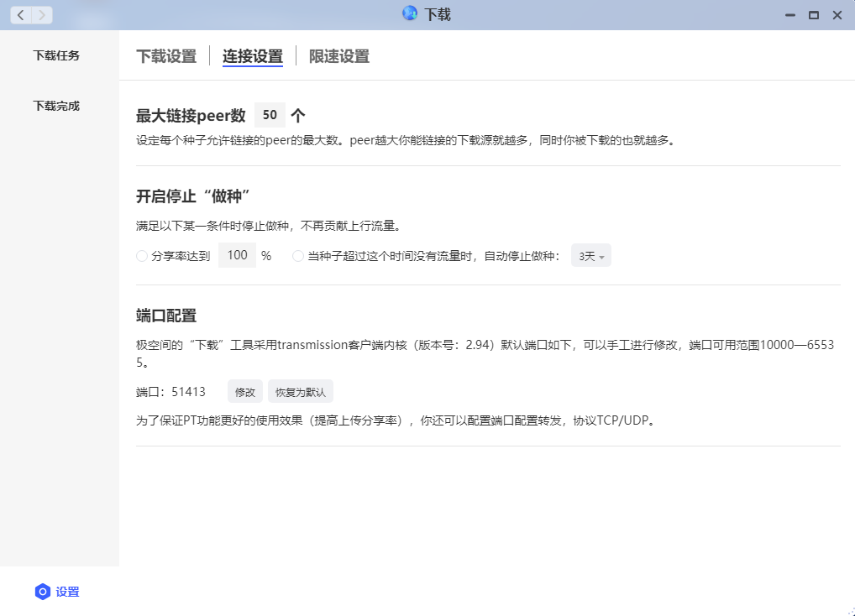Open 下载完成 in the sidebar
Image resolution: width=855 pixels, height=616 pixels.
(57, 106)
